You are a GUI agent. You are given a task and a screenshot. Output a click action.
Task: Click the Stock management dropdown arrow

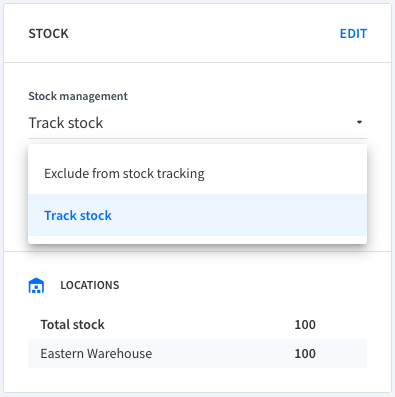point(359,122)
